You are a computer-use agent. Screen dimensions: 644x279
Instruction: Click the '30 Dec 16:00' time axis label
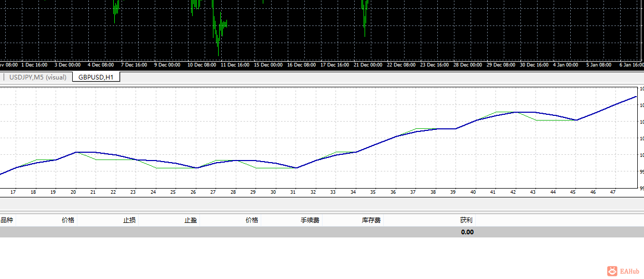pos(534,65)
